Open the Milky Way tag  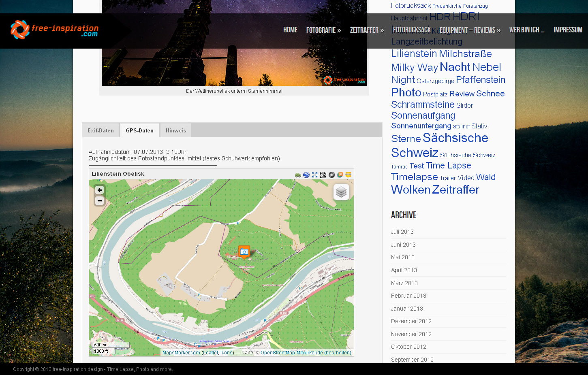(x=415, y=68)
